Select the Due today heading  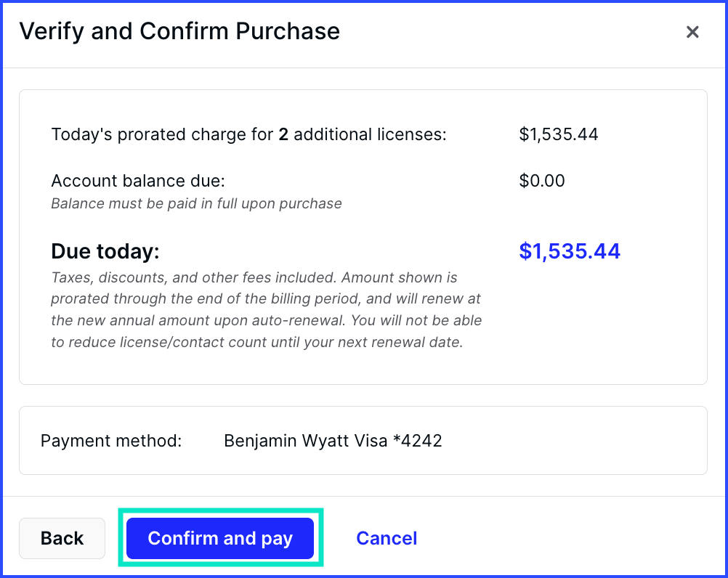tap(105, 251)
